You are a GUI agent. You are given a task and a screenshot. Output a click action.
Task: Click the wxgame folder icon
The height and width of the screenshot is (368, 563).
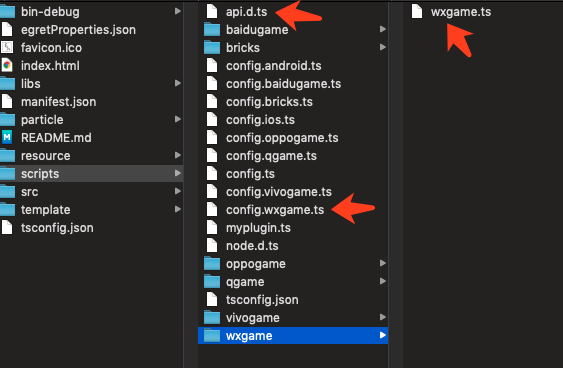[212, 336]
